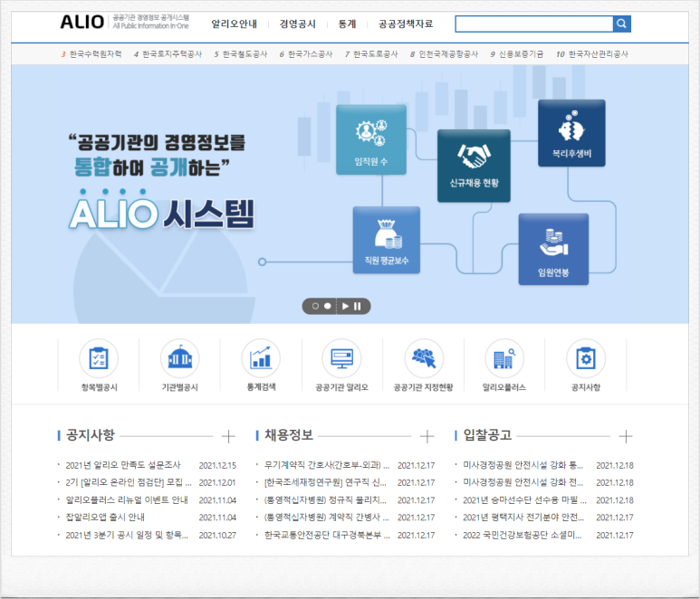Open 통계 menu

click(x=348, y=24)
